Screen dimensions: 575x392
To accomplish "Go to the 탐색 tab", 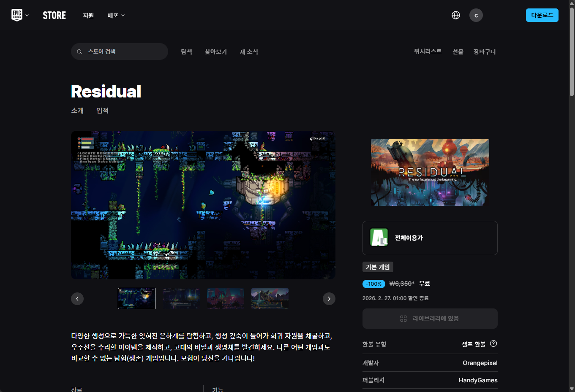I will 186,51.
